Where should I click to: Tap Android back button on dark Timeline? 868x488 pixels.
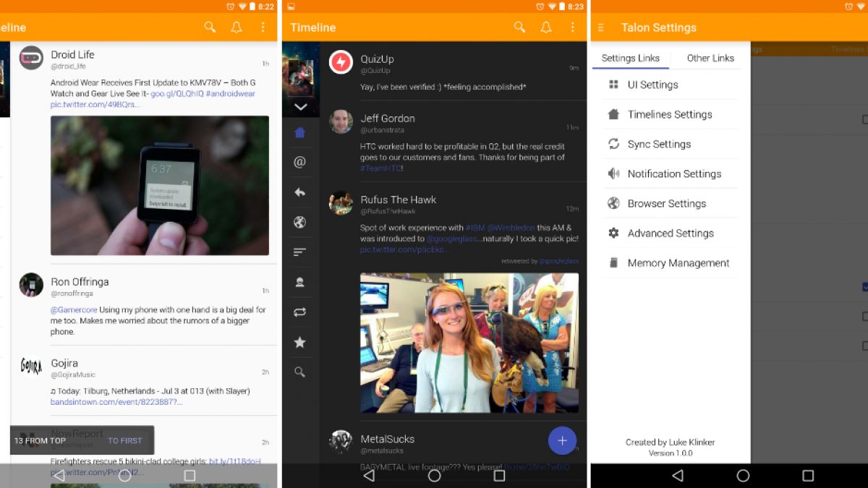click(x=369, y=476)
